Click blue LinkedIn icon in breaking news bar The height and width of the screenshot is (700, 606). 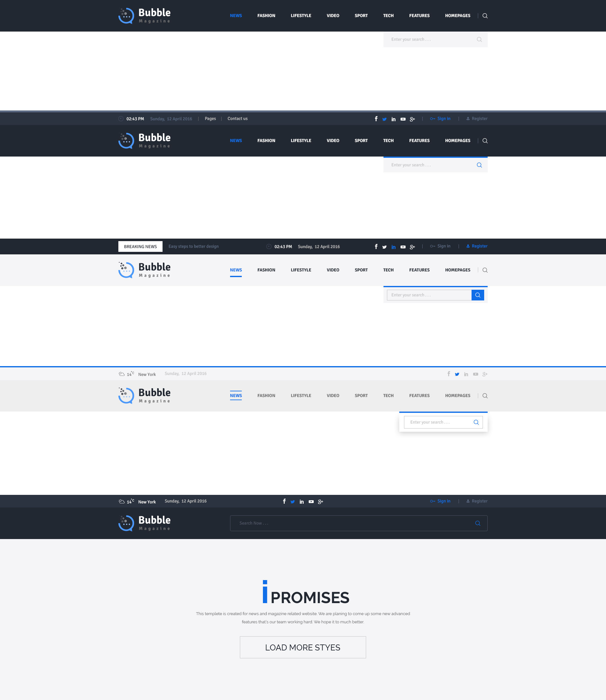[x=393, y=247]
